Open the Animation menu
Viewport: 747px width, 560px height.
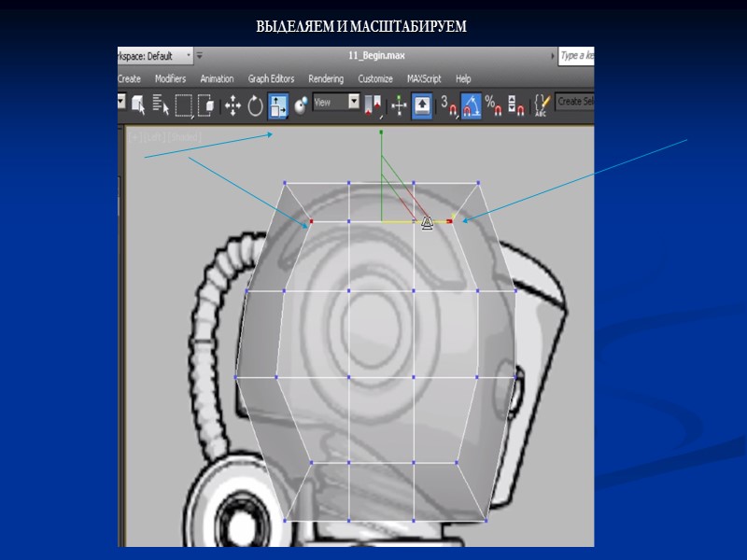coord(217,78)
